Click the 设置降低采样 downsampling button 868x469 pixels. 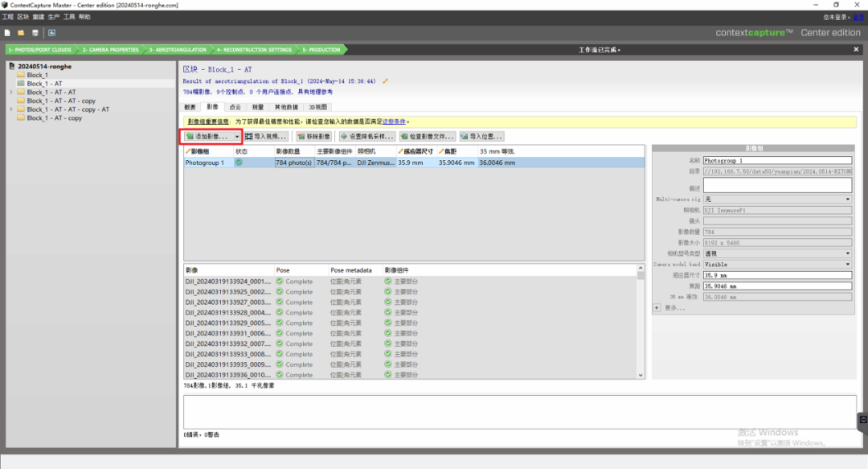pyautogui.click(x=366, y=137)
